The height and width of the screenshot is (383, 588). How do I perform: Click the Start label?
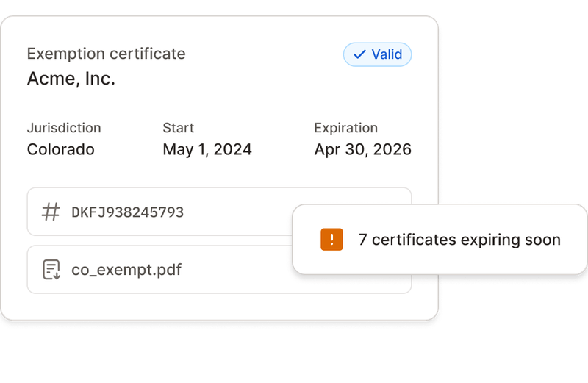178,128
